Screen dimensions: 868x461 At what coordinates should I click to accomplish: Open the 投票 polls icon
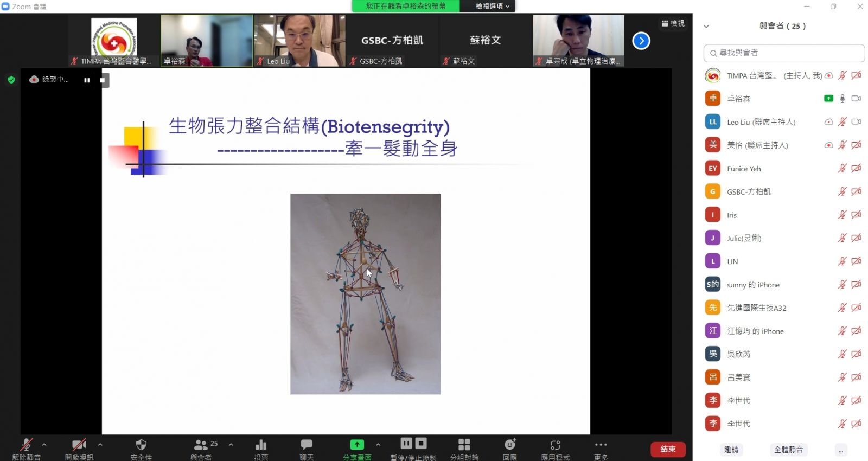tap(261, 445)
